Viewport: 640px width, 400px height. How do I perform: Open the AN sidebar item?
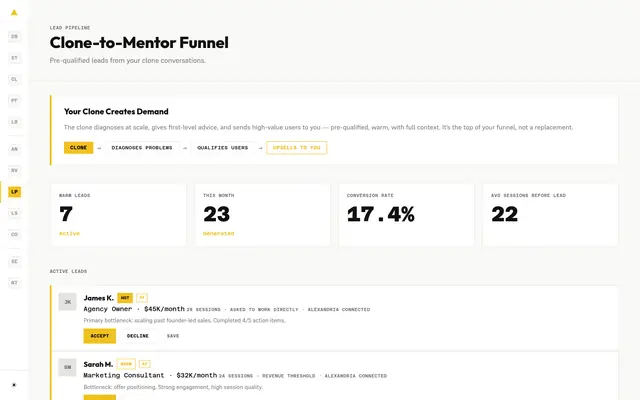[14, 149]
